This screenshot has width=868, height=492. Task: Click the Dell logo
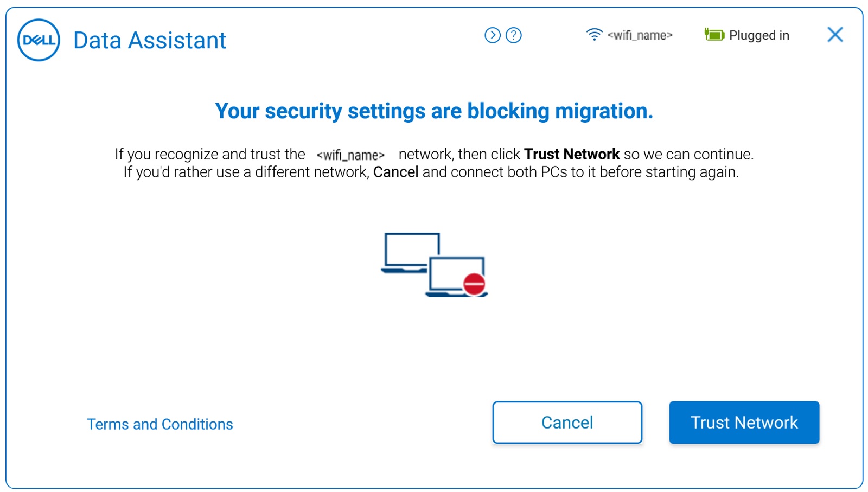[x=38, y=40]
